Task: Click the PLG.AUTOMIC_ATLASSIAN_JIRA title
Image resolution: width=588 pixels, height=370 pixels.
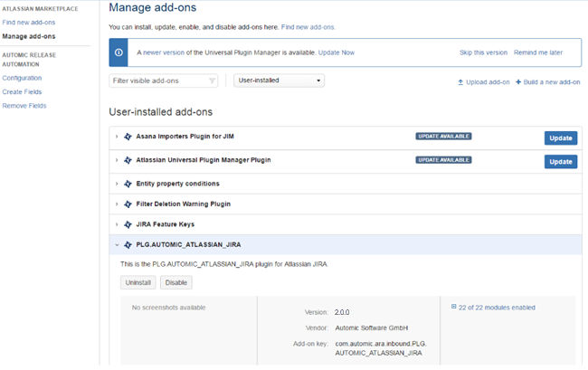Action: pos(188,245)
